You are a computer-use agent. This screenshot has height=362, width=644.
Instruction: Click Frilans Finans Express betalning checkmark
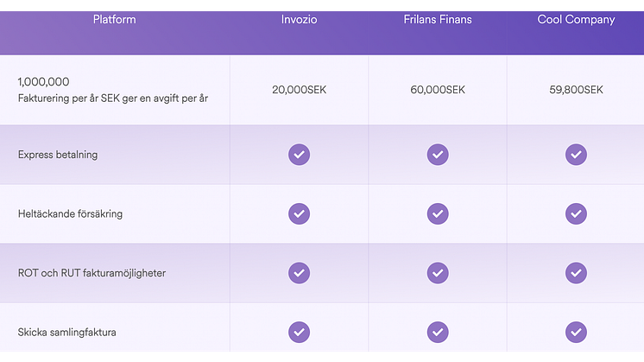438,155
